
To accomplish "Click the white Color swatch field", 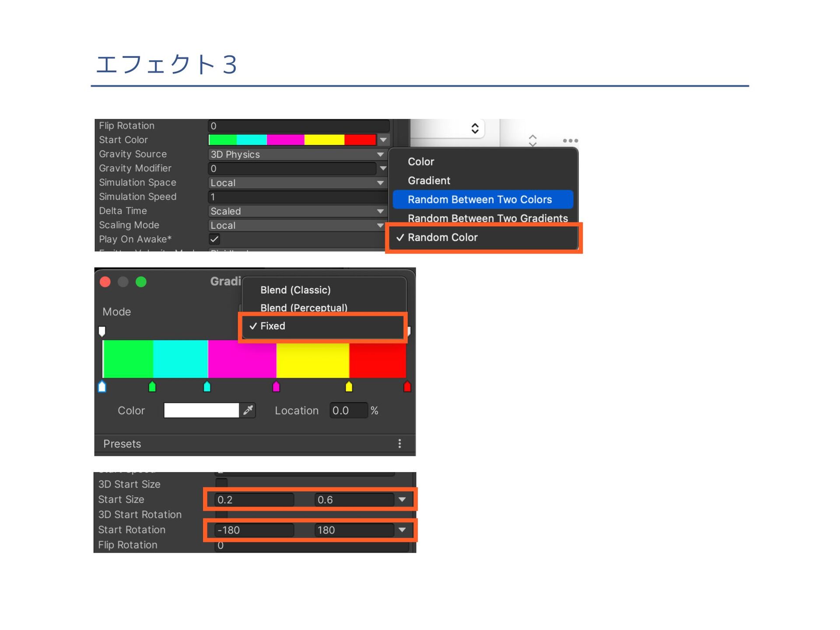I will [x=201, y=410].
